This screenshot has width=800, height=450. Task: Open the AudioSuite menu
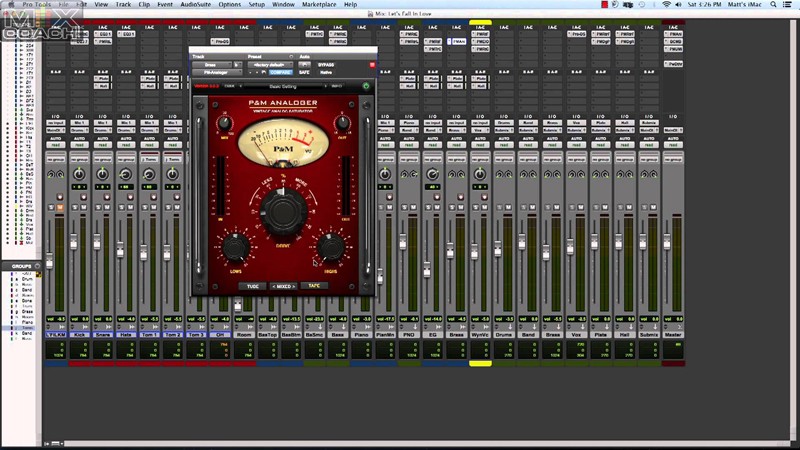point(195,5)
